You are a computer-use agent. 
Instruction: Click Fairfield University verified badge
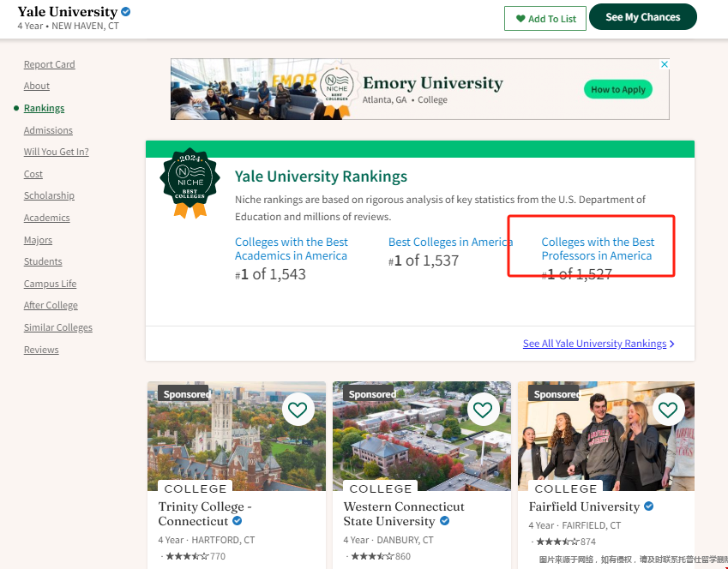coord(649,506)
